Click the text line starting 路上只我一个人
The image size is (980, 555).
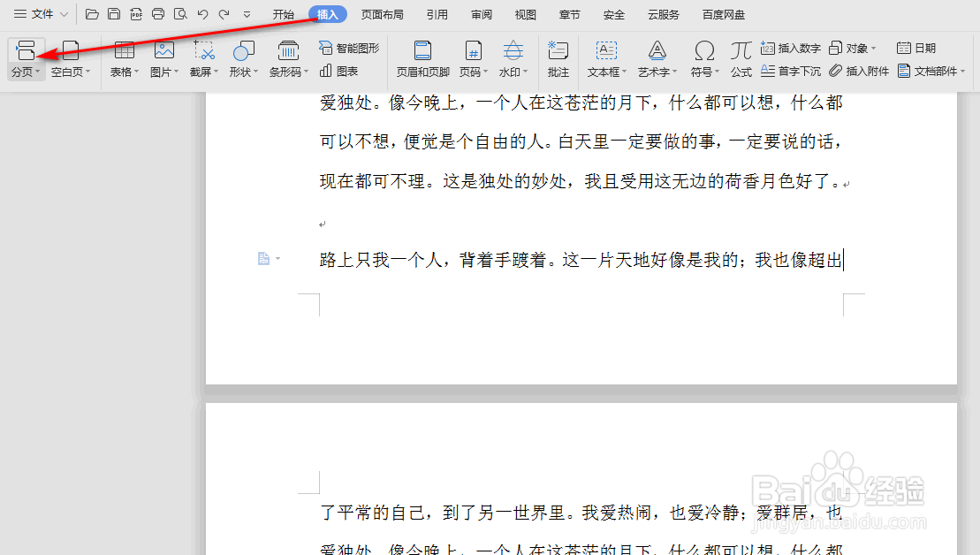(581, 260)
